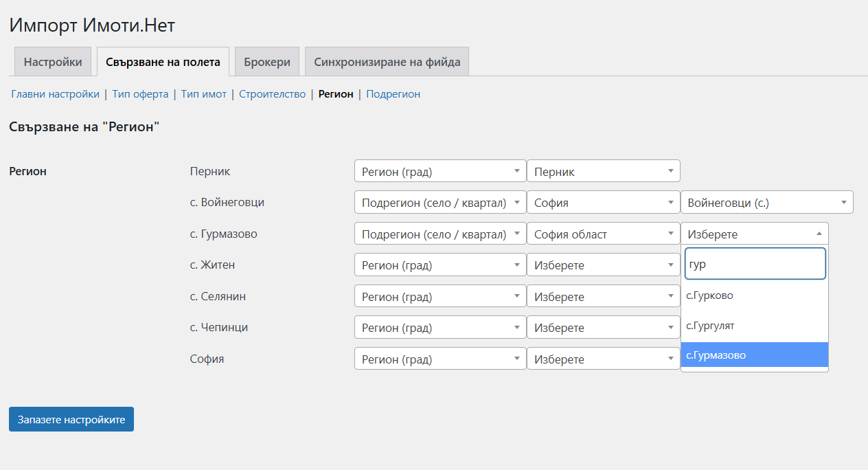
Task: Open the Строителство section link
Action: tap(272, 94)
